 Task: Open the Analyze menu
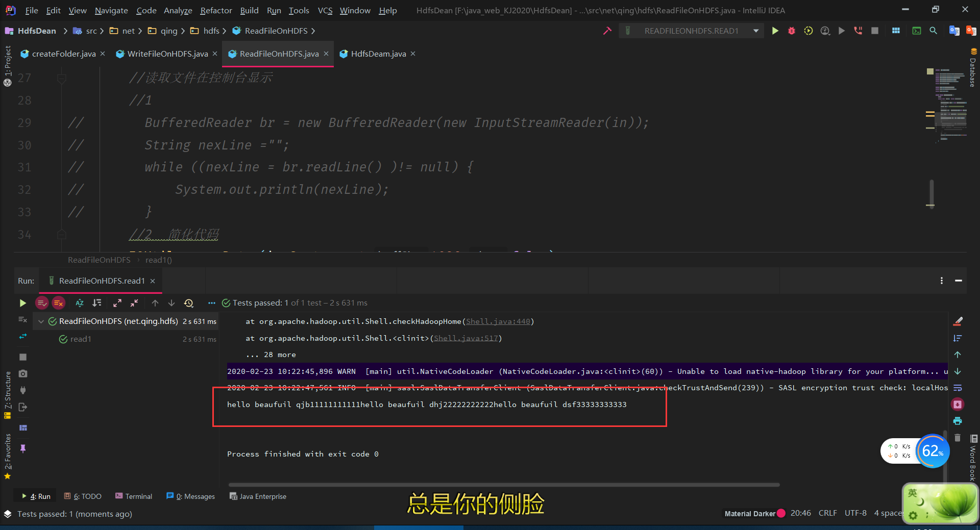coord(178,10)
